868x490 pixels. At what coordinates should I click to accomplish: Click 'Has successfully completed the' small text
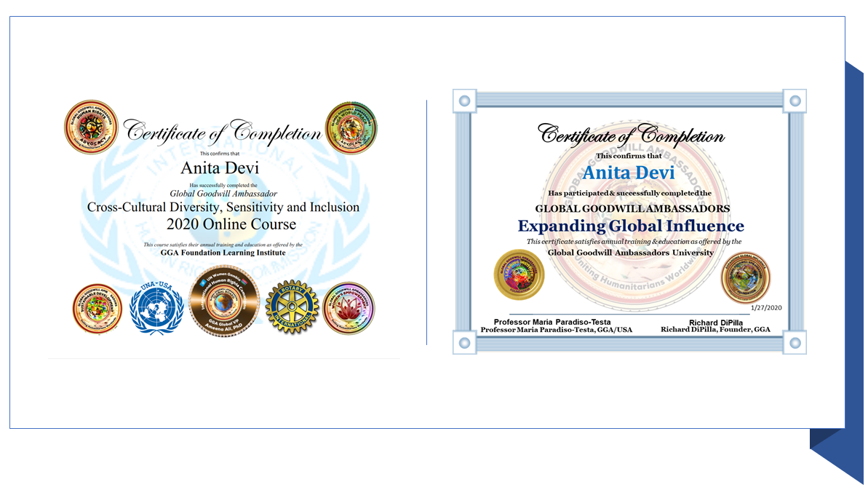(223, 186)
